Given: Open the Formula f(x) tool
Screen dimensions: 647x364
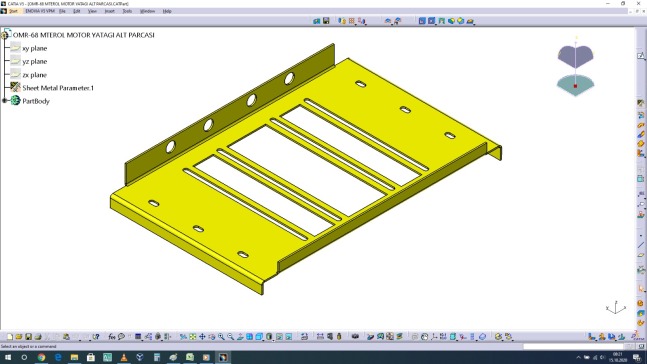Looking at the screenshot, I should tap(112, 337).
